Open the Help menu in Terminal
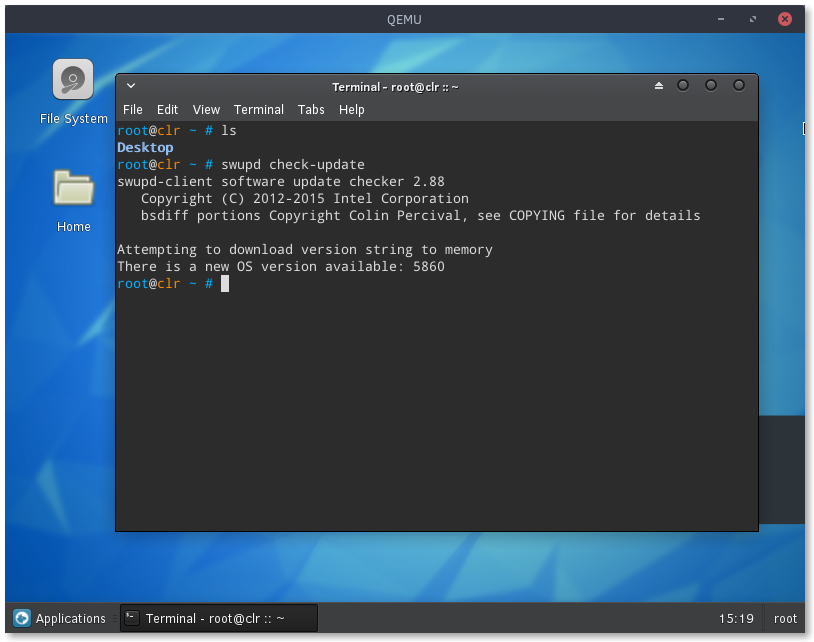Image resolution: width=814 pixels, height=642 pixels. [351, 110]
